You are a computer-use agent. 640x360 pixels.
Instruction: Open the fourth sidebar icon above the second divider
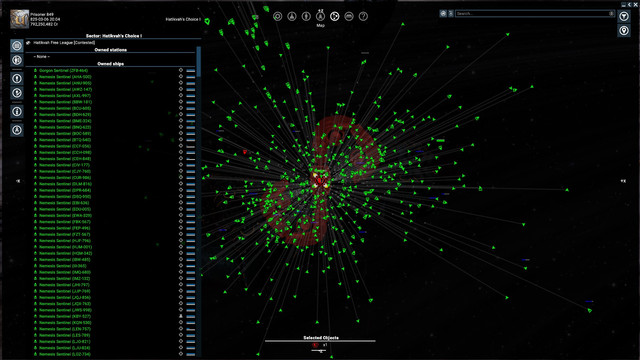[17, 93]
